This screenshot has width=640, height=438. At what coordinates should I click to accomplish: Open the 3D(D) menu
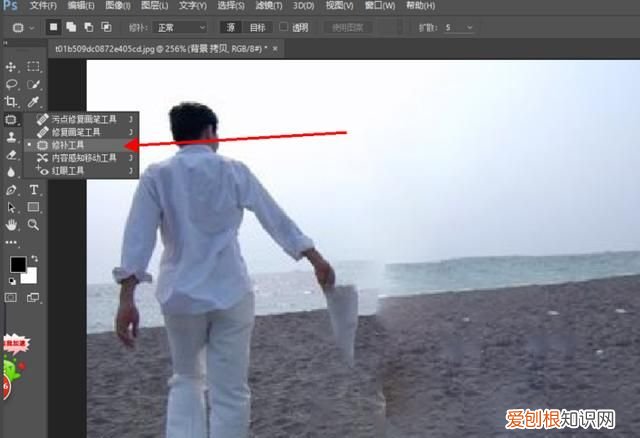pos(304,6)
